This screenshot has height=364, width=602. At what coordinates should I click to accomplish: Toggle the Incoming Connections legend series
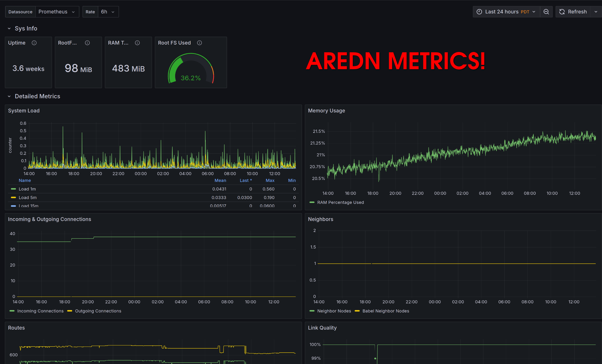click(40, 311)
